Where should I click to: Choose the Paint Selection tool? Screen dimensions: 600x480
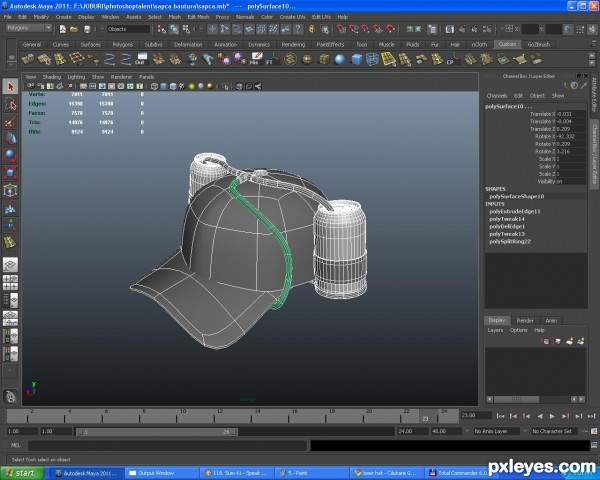(x=10, y=122)
